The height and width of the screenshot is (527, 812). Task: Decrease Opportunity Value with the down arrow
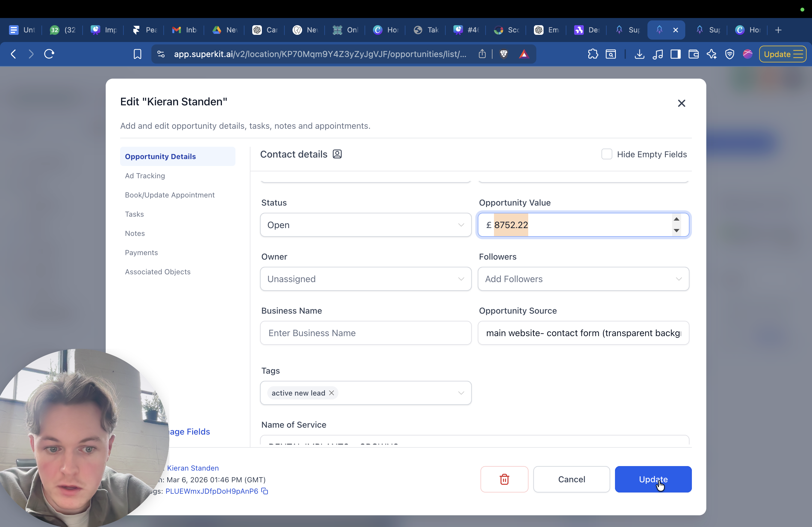point(676,230)
